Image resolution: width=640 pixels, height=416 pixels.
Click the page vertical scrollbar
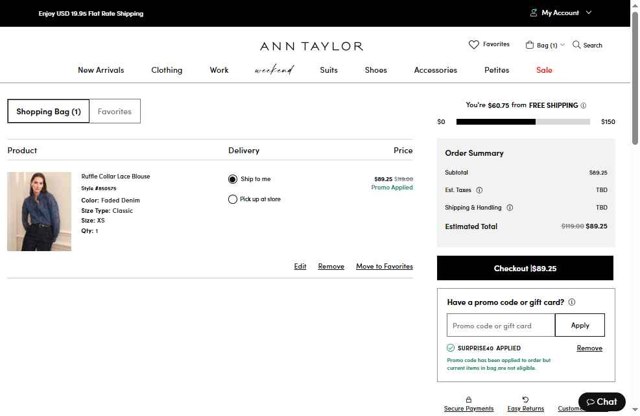(x=635, y=78)
